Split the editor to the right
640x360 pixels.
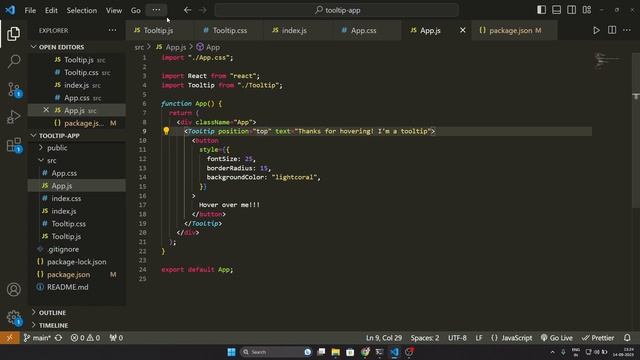[612, 30]
